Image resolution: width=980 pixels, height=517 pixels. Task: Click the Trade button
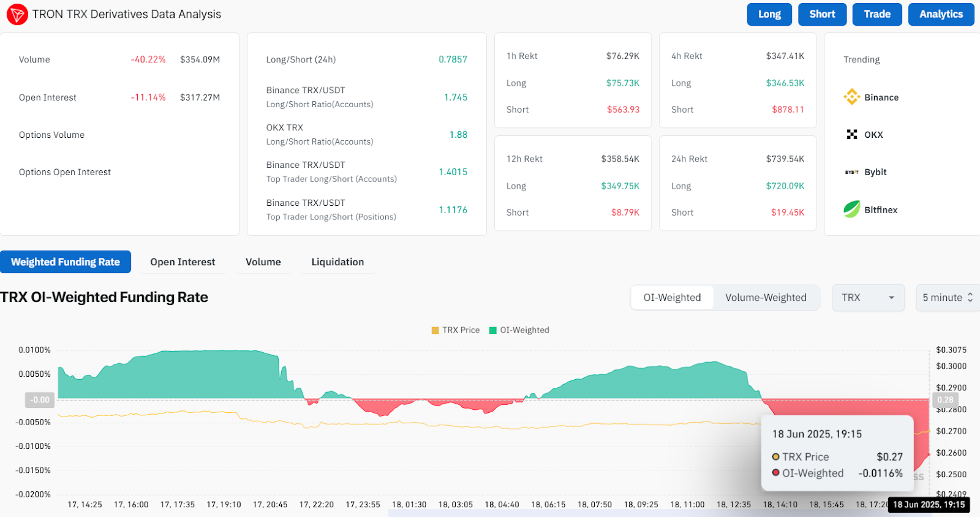tap(876, 14)
